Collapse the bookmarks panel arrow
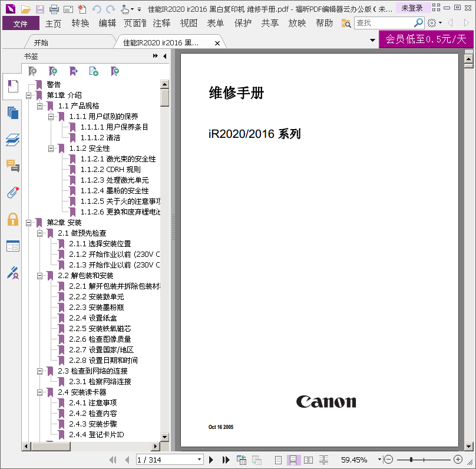476x469 pixels. coord(165,56)
